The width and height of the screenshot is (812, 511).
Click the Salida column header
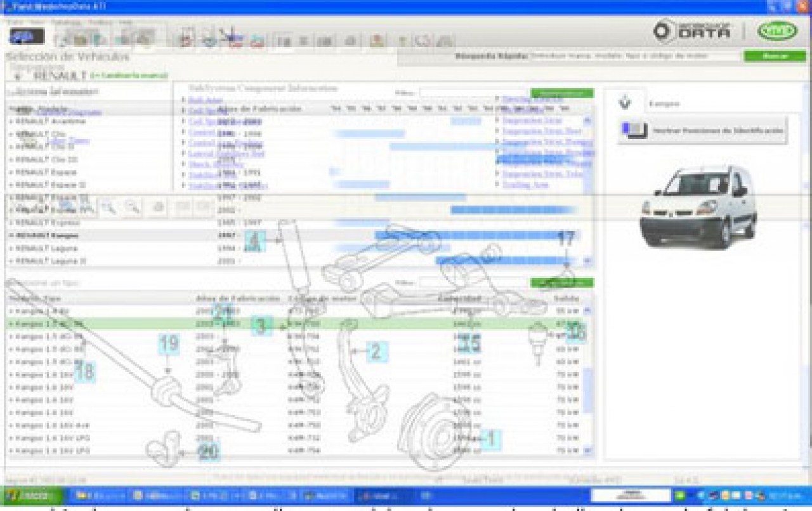tap(566, 298)
